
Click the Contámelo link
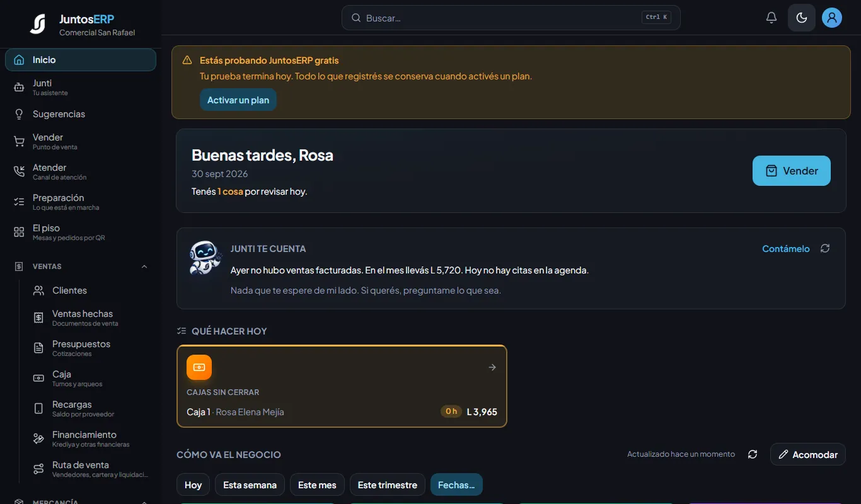coord(786,249)
